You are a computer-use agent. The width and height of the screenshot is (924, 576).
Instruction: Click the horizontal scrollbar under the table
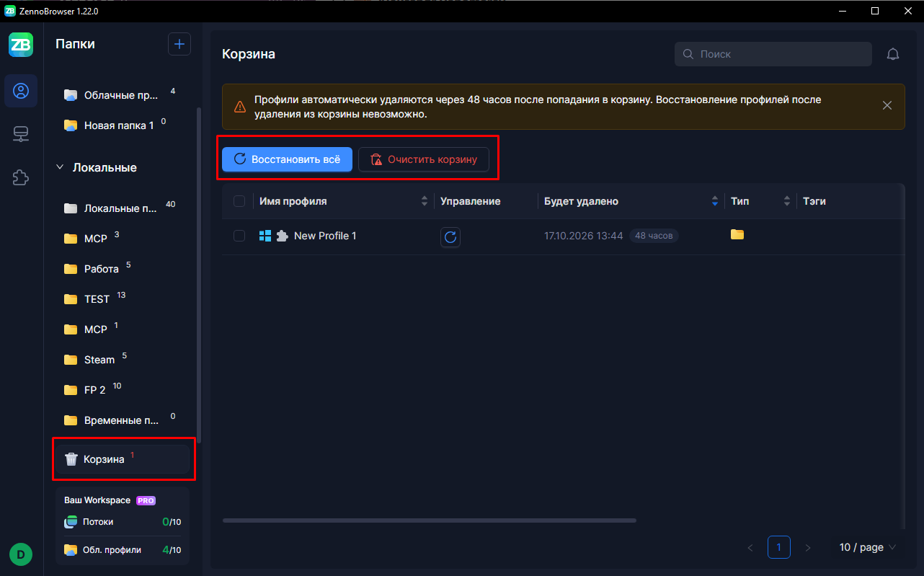point(430,520)
